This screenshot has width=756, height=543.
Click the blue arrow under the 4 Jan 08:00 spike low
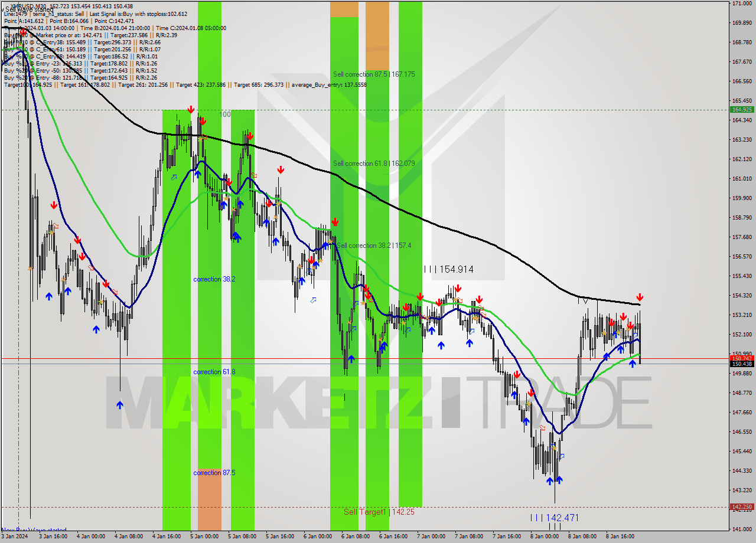[x=120, y=405]
